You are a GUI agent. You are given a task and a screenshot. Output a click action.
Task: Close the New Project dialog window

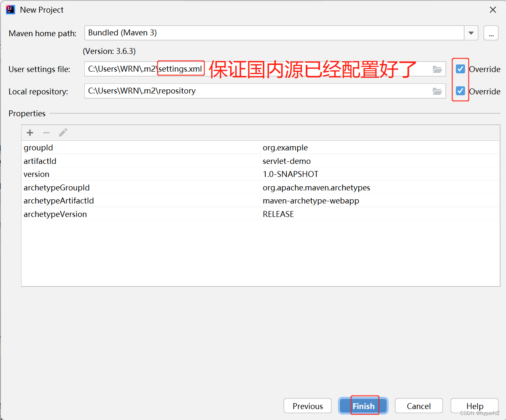(x=493, y=10)
